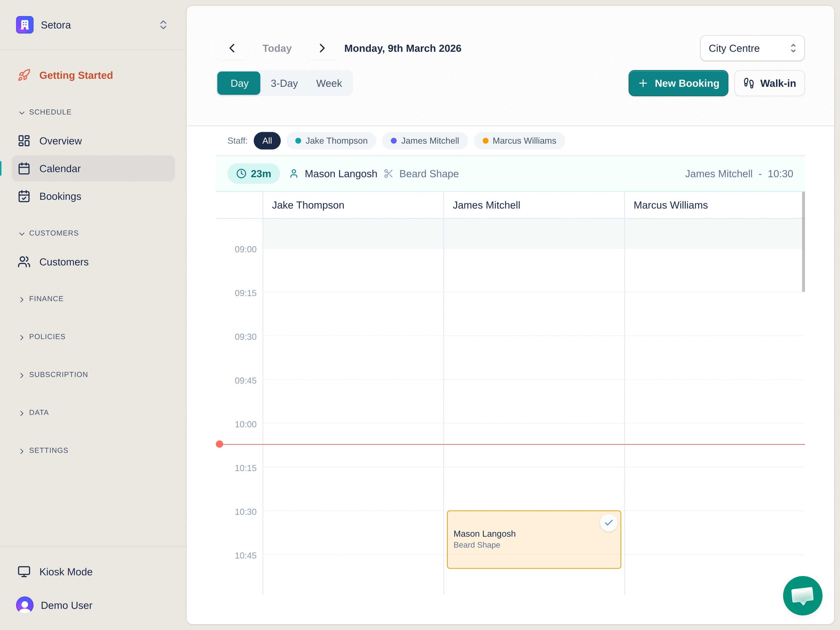The height and width of the screenshot is (630, 840).
Task: Switch to the Week view tab
Action: pos(328,83)
